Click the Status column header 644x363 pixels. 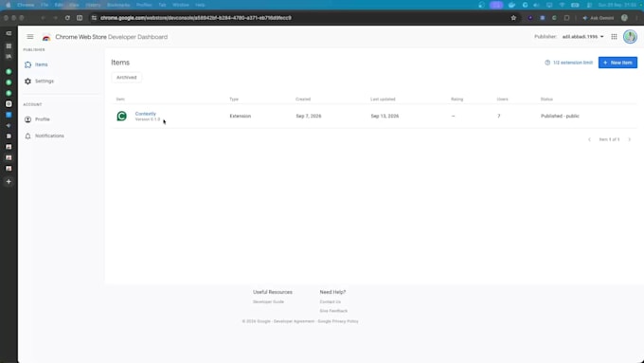[x=546, y=100]
